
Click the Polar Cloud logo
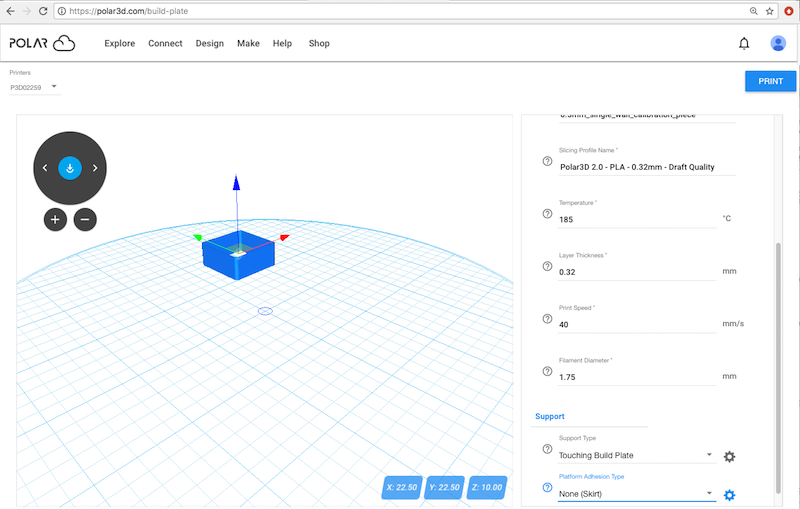42,43
